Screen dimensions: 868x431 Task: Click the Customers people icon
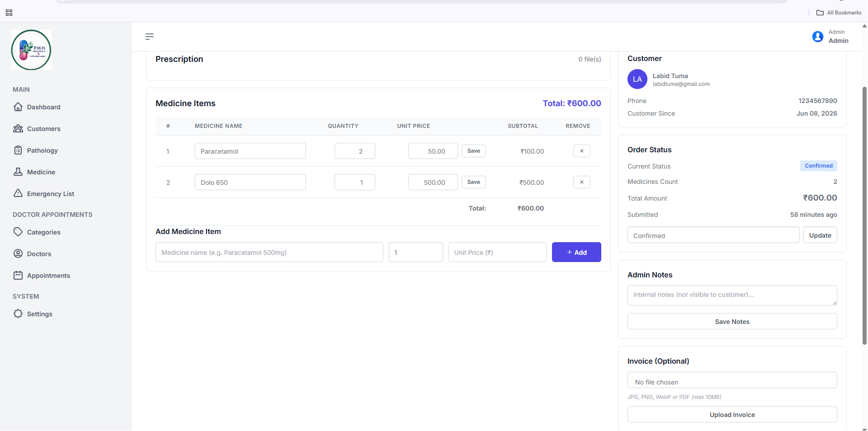coord(18,128)
